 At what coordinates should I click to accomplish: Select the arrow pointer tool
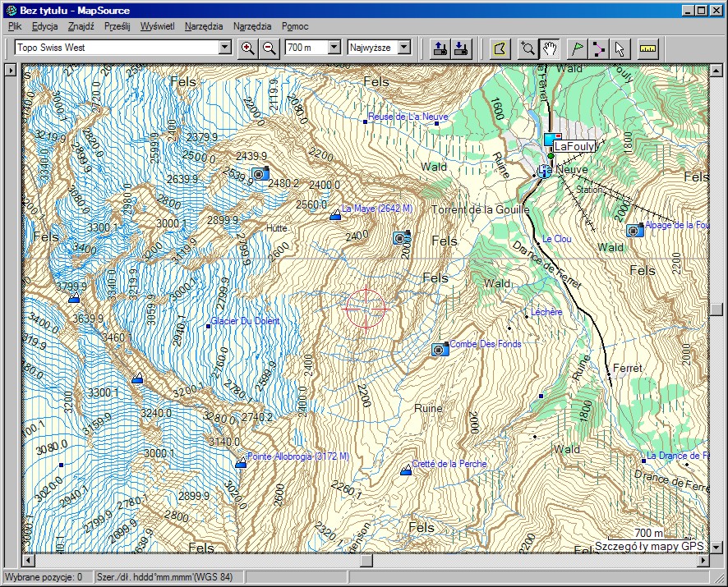(x=619, y=48)
